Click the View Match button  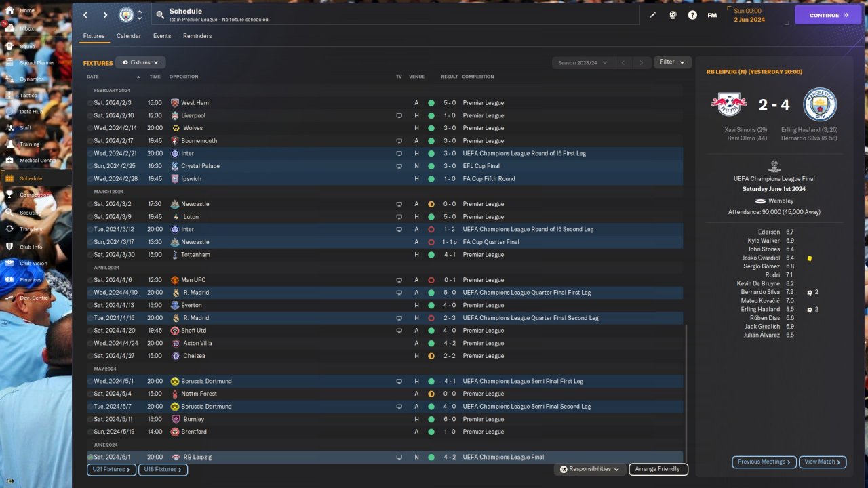coord(823,462)
